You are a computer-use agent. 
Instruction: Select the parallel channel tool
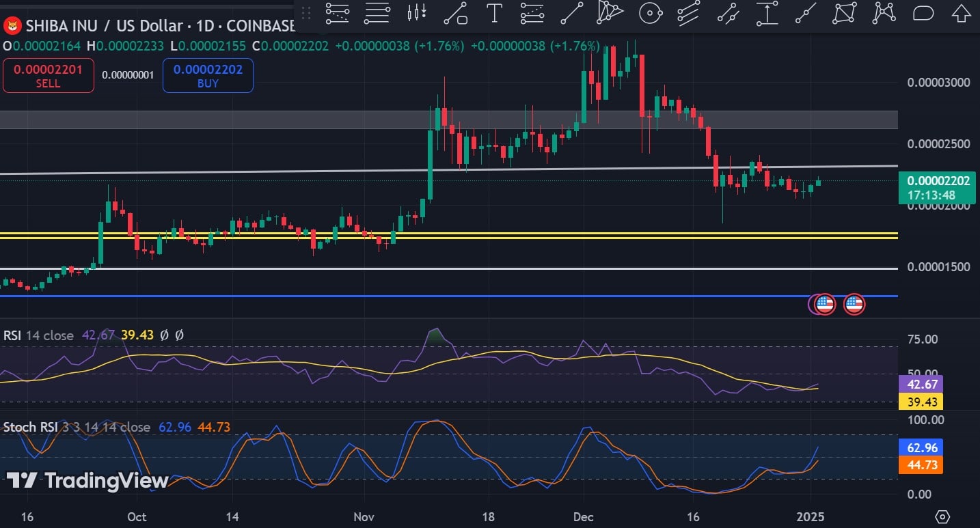click(689, 12)
